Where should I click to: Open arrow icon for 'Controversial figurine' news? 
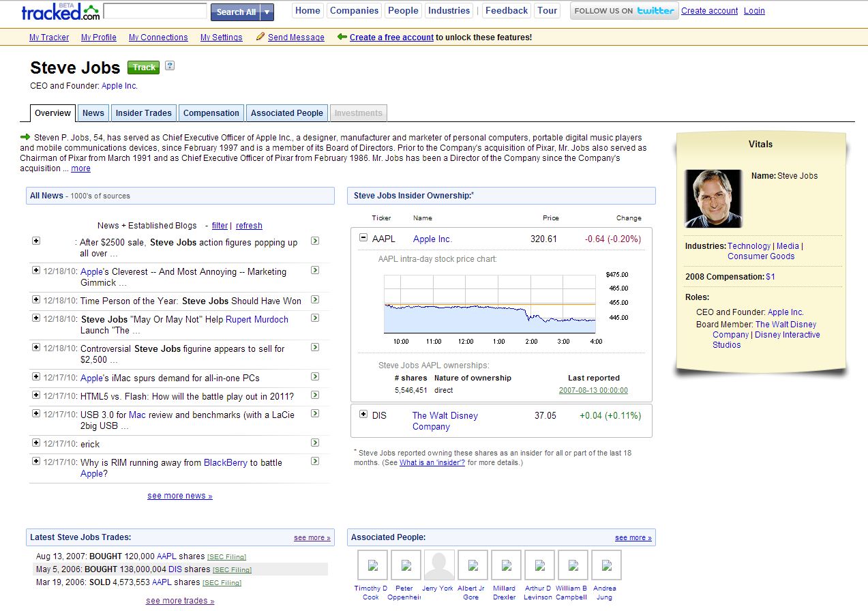(x=315, y=347)
